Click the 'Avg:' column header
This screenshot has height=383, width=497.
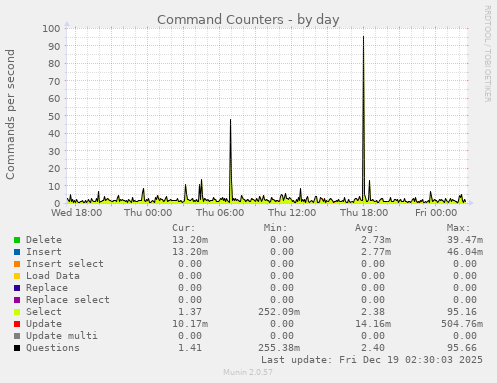click(x=367, y=228)
